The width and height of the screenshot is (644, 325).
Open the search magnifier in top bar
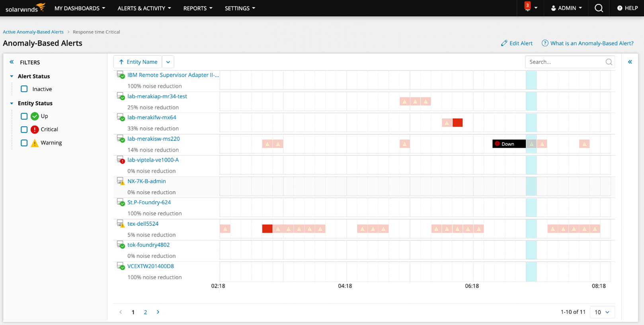[599, 8]
